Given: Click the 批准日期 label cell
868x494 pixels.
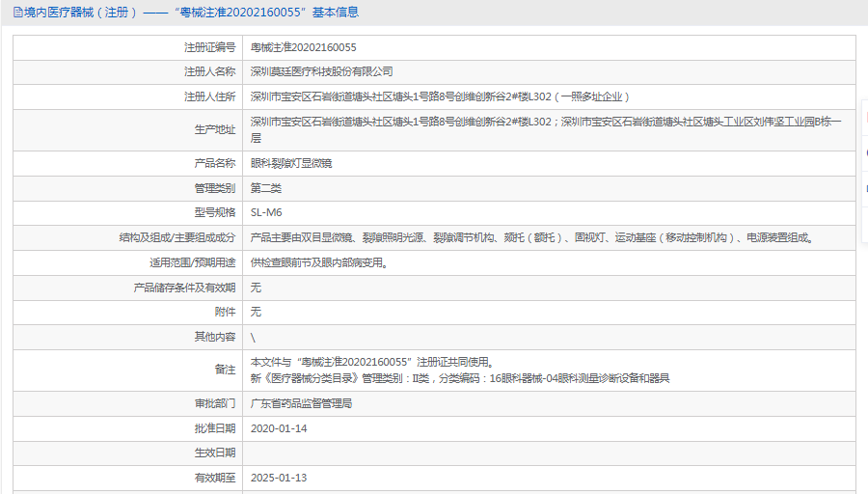Looking at the screenshot, I should point(128,428).
